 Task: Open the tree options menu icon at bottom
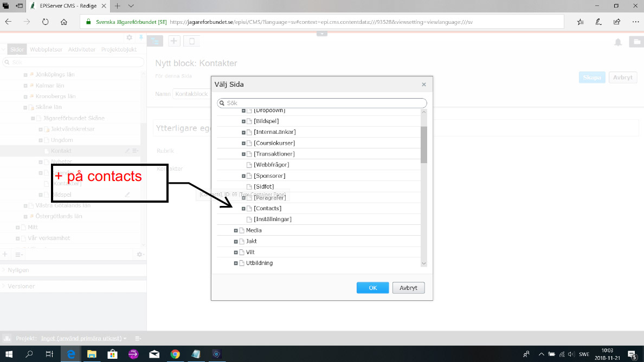[18, 255]
